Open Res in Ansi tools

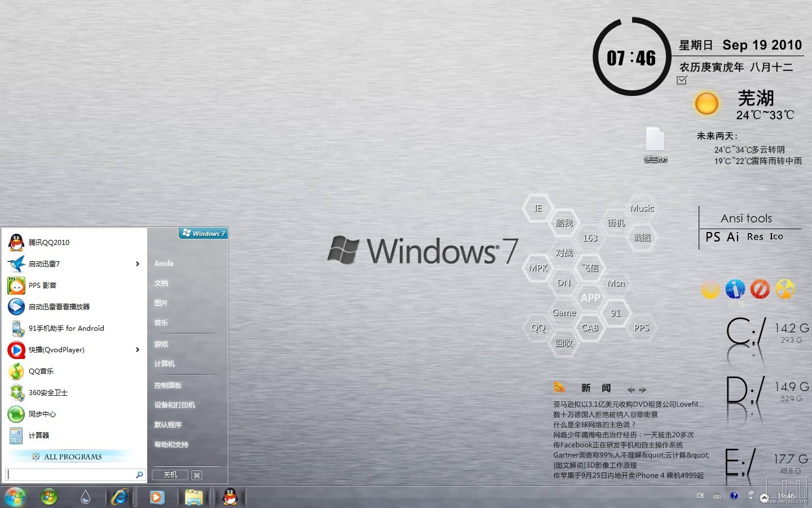coord(755,237)
